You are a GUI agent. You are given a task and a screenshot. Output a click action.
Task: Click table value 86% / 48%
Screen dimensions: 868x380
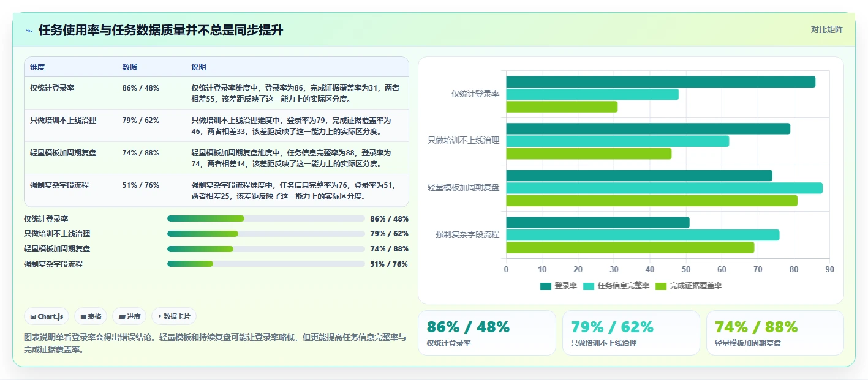tap(141, 88)
